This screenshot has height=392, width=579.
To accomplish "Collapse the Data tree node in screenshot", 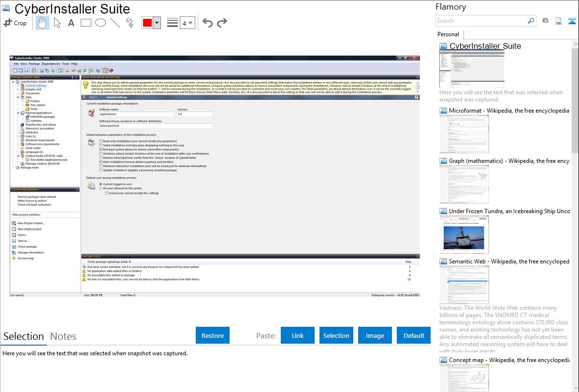I will click(18, 97).
